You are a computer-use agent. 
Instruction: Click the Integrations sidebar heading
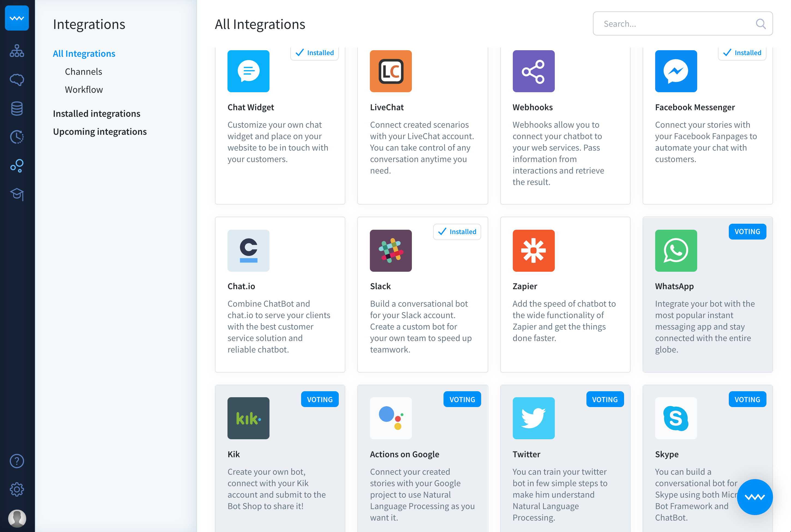[x=89, y=24]
